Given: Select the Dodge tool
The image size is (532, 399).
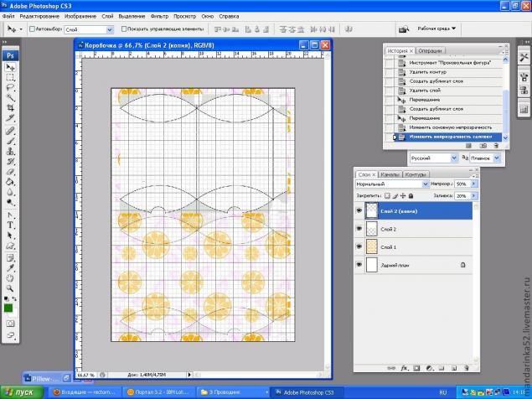Looking at the screenshot, I should [x=11, y=202].
